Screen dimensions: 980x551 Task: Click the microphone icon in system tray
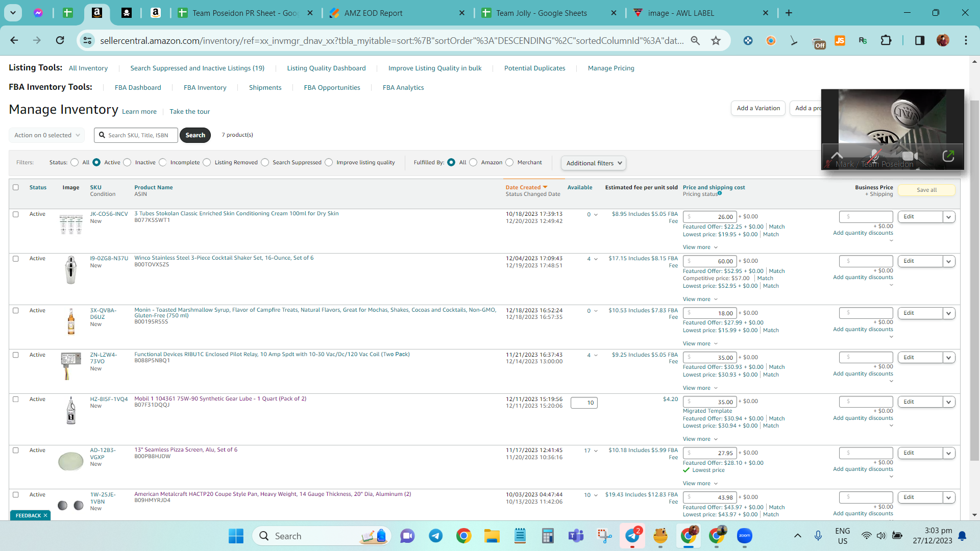(x=818, y=536)
